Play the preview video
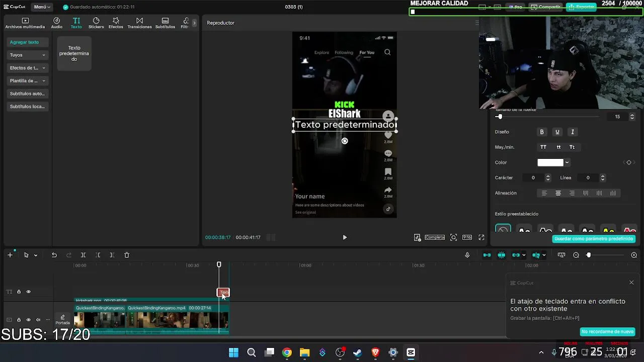The width and height of the screenshot is (644, 362). 345,237
